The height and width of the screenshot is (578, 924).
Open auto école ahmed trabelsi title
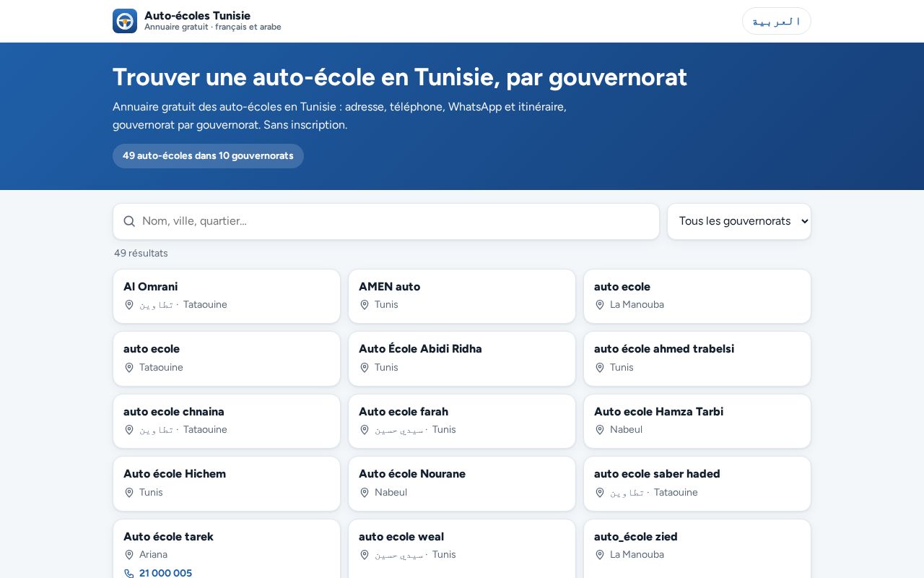tap(664, 349)
